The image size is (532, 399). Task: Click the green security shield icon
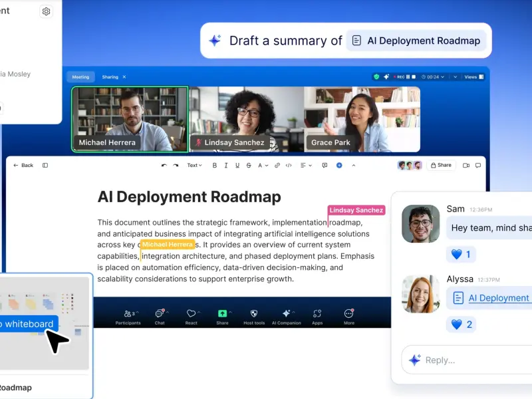[376, 76]
